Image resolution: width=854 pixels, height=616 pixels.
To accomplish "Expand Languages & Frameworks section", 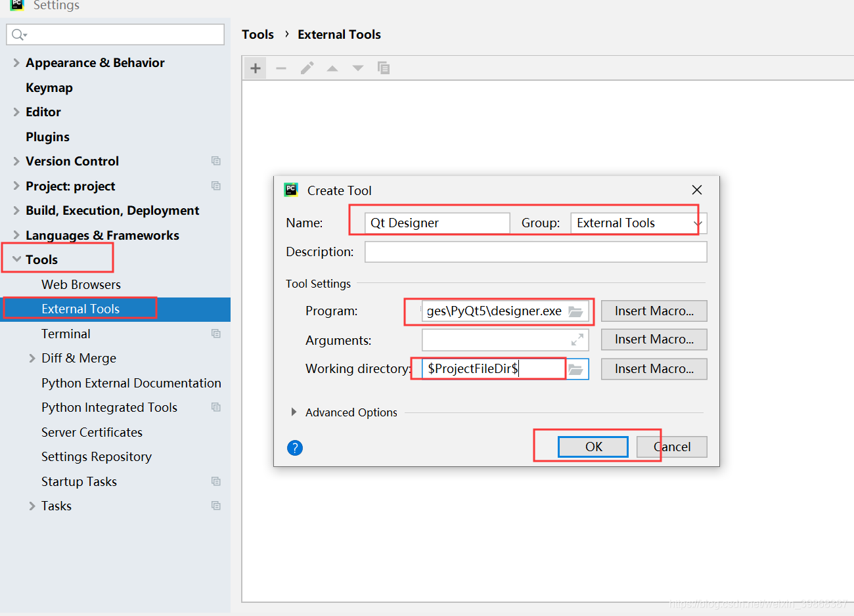I will pos(16,235).
